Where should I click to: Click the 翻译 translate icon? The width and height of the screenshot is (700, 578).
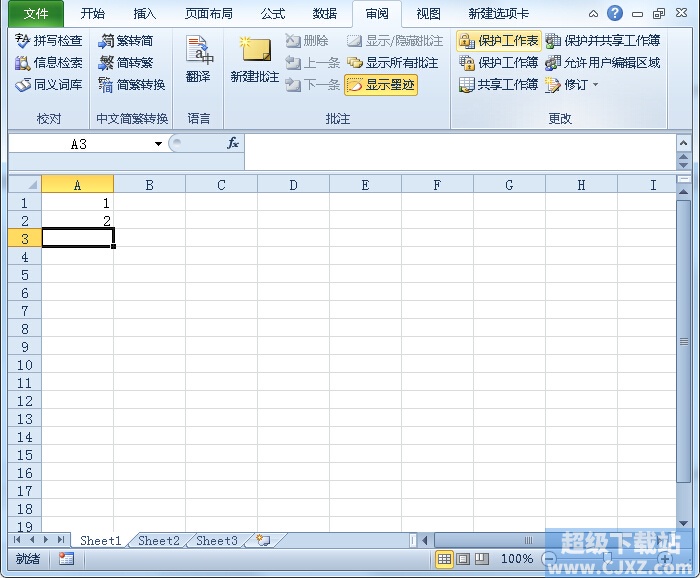[x=198, y=60]
